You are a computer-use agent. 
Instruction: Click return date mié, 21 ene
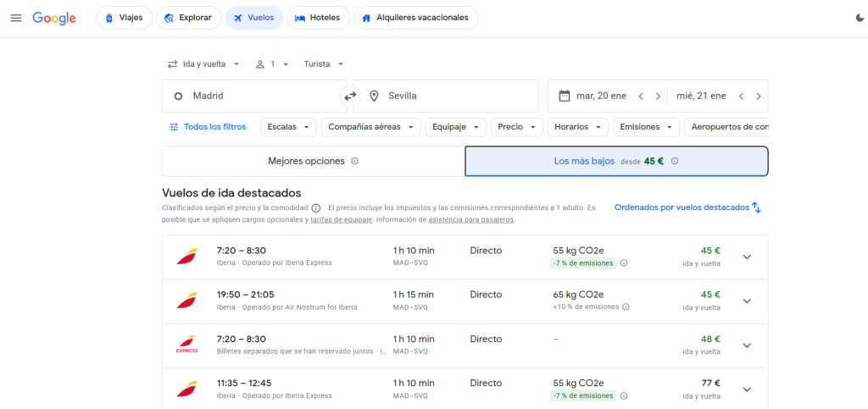(701, 97)
